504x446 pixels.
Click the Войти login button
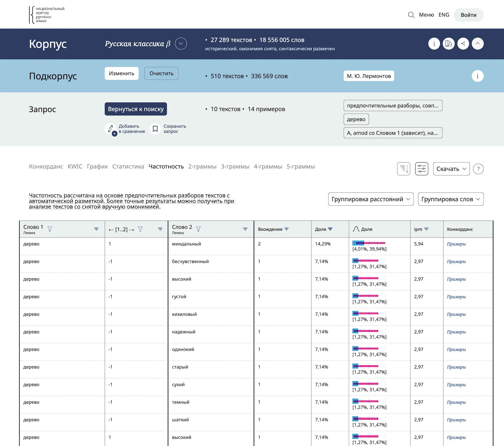point(469,15)
